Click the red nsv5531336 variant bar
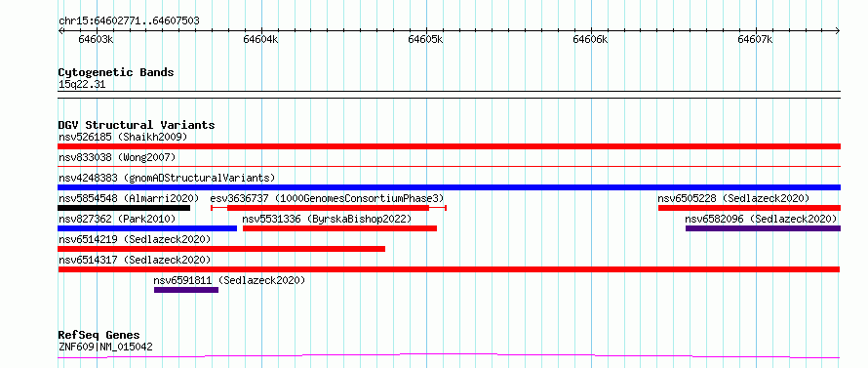This screenshot has width=868, height=368. [340, 228]
